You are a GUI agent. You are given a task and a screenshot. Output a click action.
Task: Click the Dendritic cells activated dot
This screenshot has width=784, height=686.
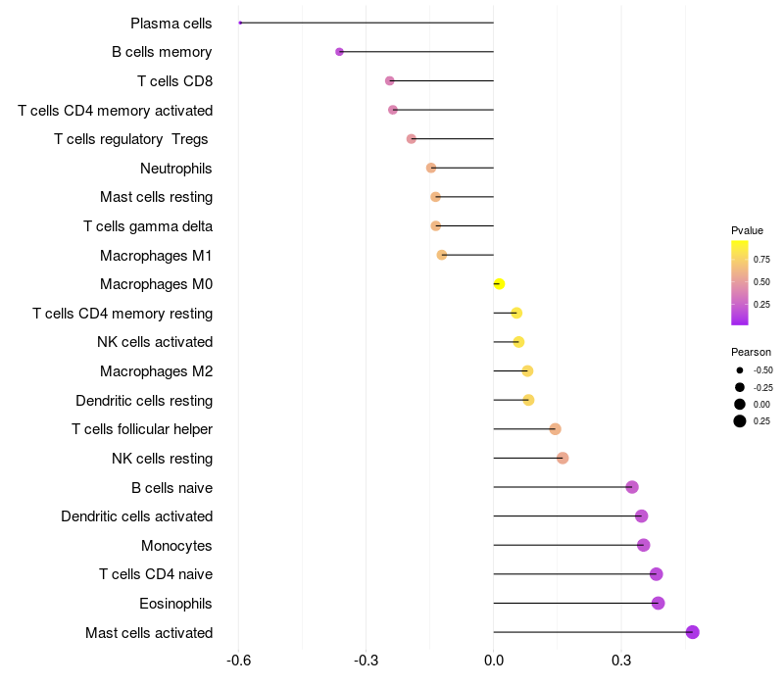point(642,516)
